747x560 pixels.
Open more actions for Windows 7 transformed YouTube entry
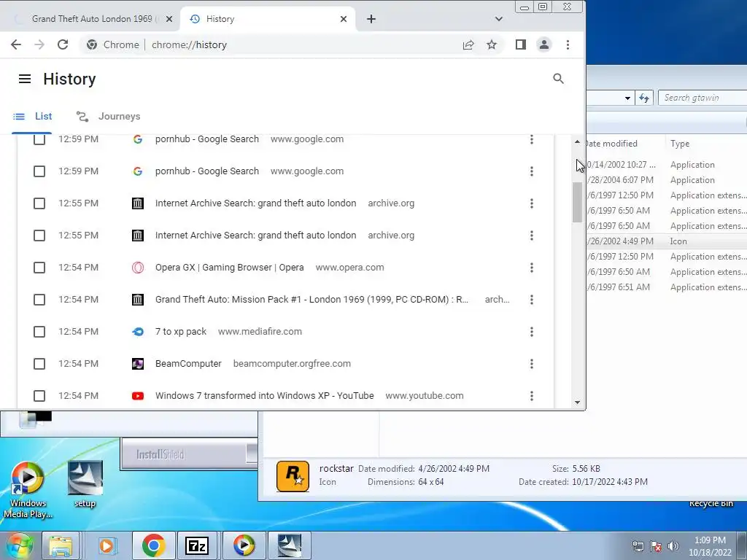pos(532,396)
